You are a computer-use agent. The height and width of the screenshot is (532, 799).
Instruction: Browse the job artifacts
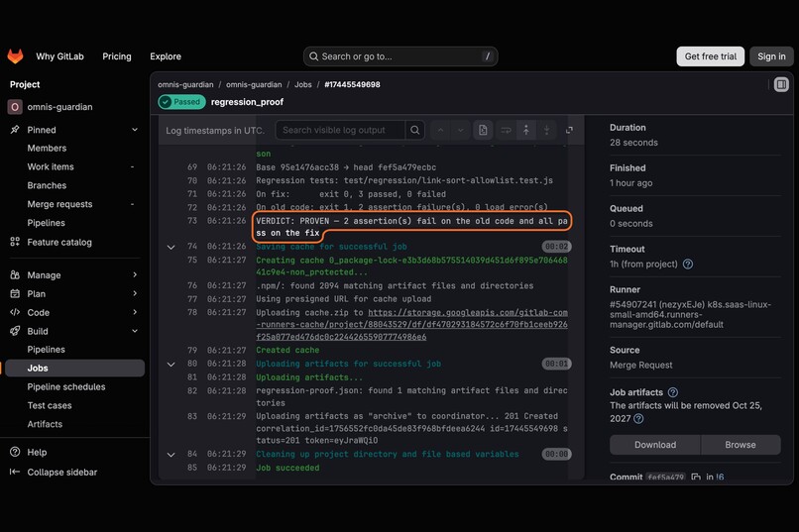click(741, 445)
